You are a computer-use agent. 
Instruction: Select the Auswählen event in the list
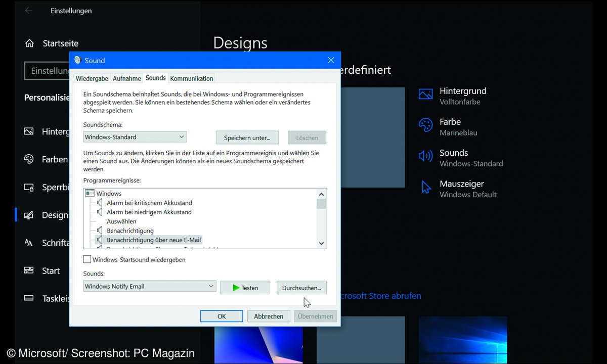pyautogui.click(x=121, y=221)
